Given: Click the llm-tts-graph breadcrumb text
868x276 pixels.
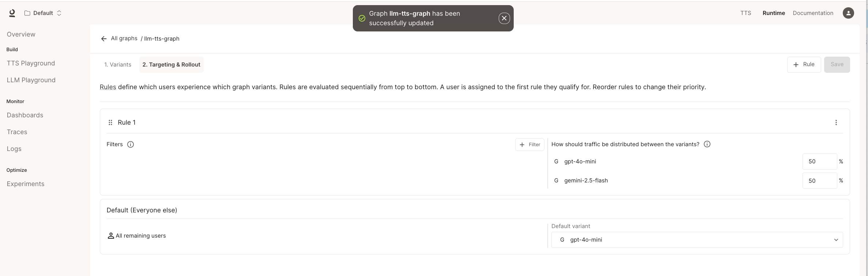Looking at the screenshot, I should 162,39.
